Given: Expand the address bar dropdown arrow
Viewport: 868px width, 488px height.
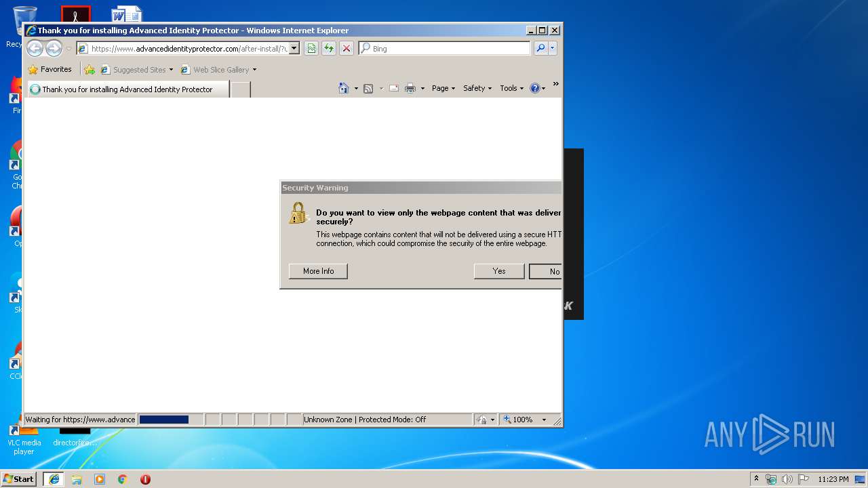Looking at the screenshot, I should point(294,49).
